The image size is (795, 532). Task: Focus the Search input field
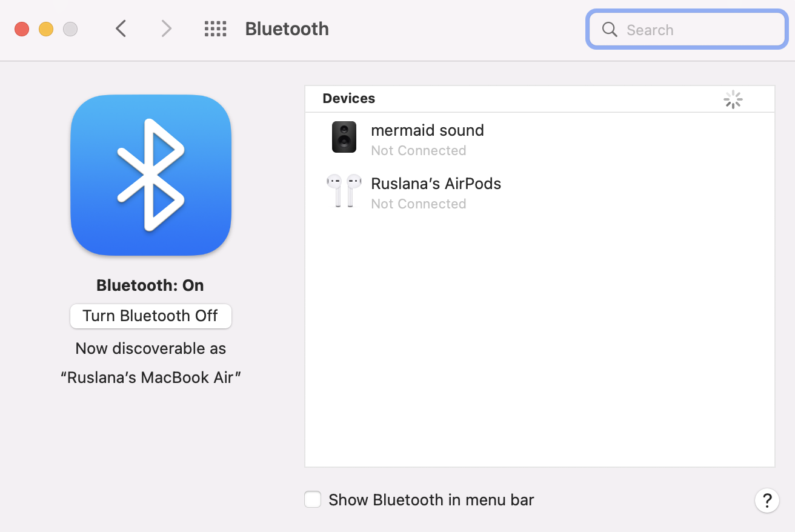click(687, 30)
